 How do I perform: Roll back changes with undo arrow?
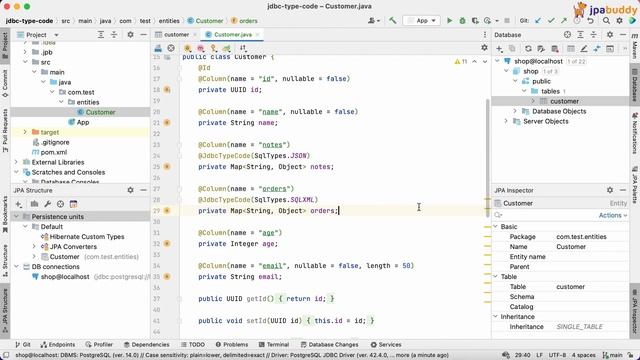coord(590,20)
